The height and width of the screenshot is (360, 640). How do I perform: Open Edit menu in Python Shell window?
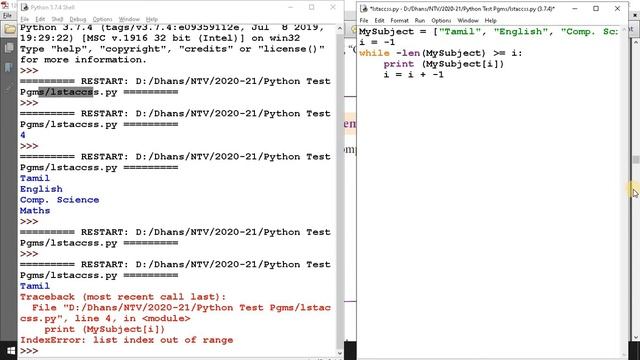click(x=40, y=19)
